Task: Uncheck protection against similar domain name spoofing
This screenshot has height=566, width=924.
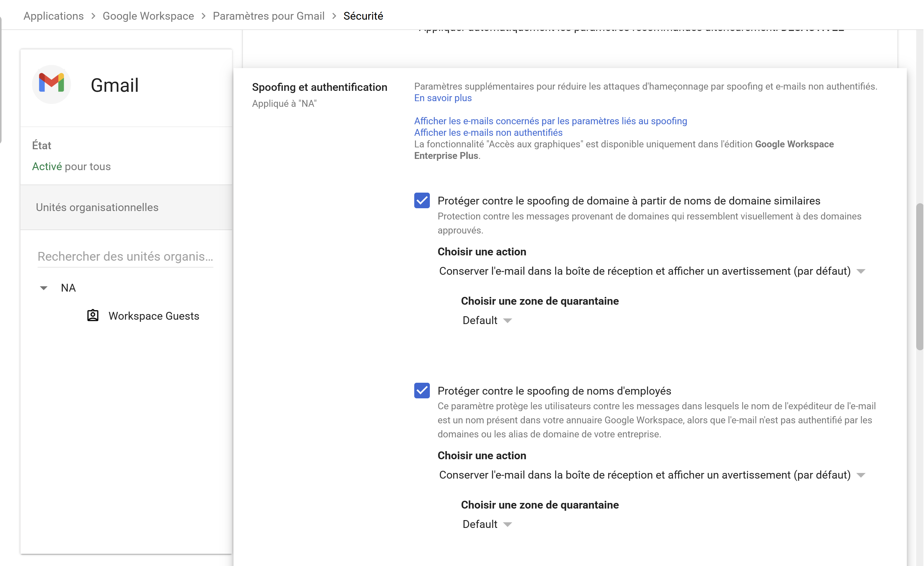Action: 422,201
